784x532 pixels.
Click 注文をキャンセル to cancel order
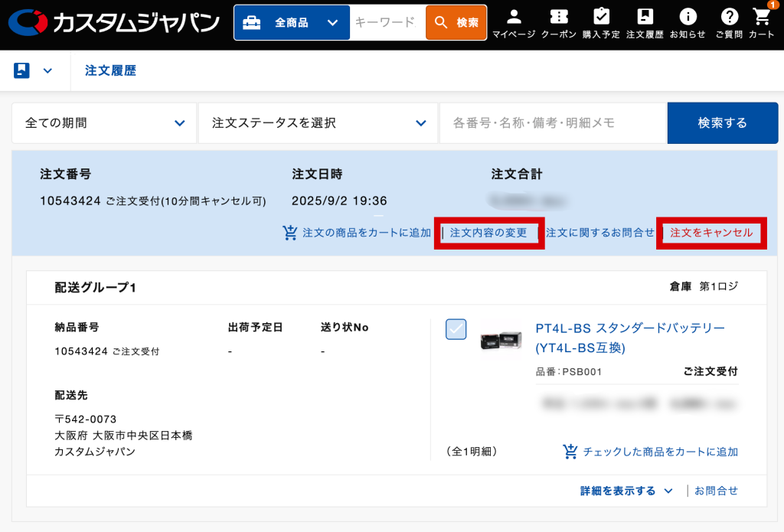point(710,233)
